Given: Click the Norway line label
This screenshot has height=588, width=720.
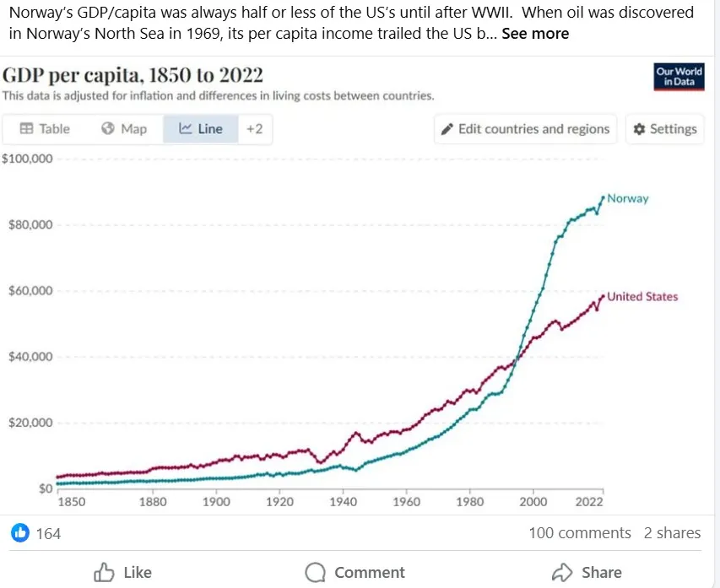Looking at the screenshot, I should (x=628, y=199).
